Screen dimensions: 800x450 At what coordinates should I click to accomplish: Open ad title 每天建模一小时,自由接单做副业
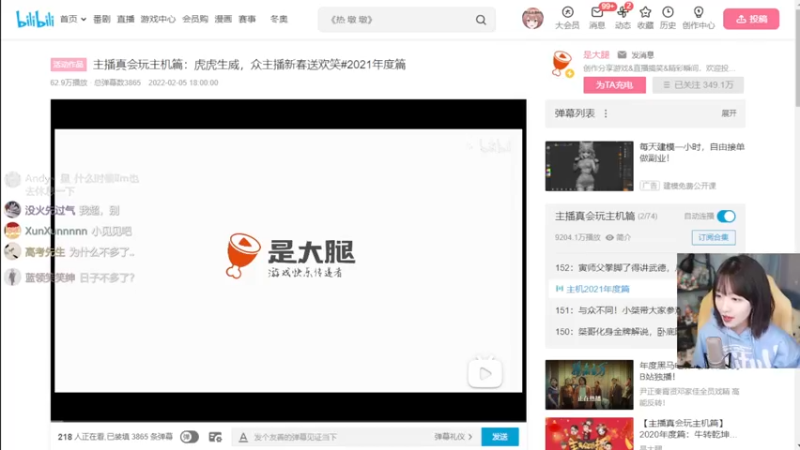(692, 153)
